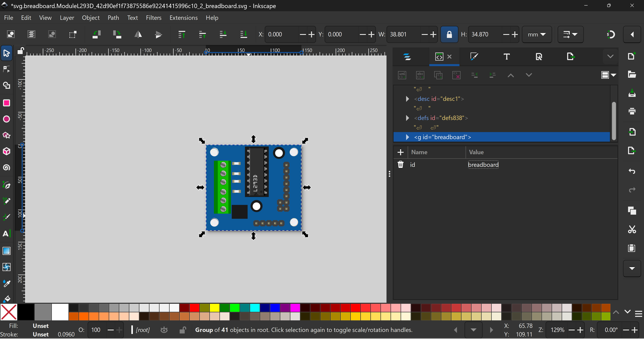Toggle current layer lock in status bar

[x=183, y=330]
